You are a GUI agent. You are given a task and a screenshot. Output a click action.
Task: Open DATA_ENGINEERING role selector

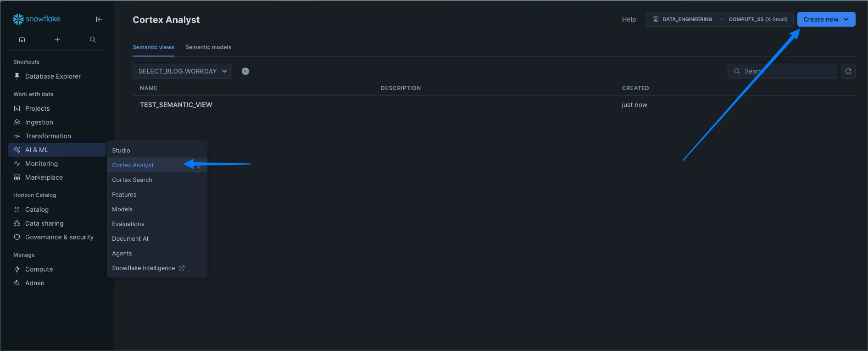(x=683, y=19)
